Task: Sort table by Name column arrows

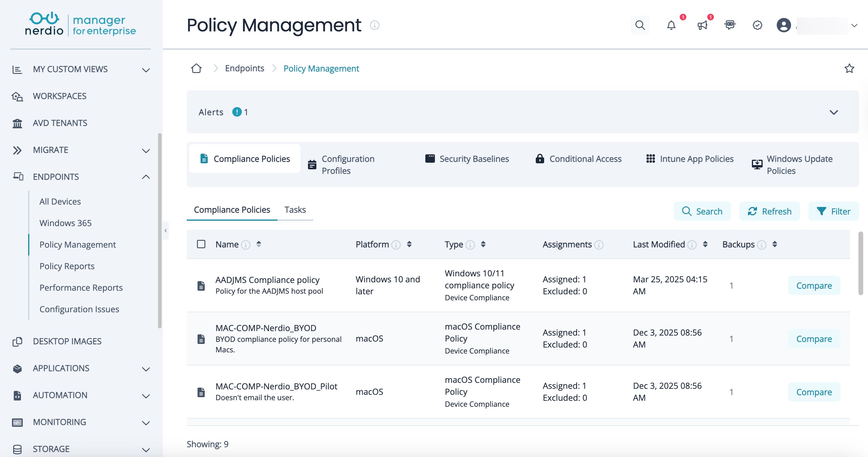Action: tap(258, 244)
